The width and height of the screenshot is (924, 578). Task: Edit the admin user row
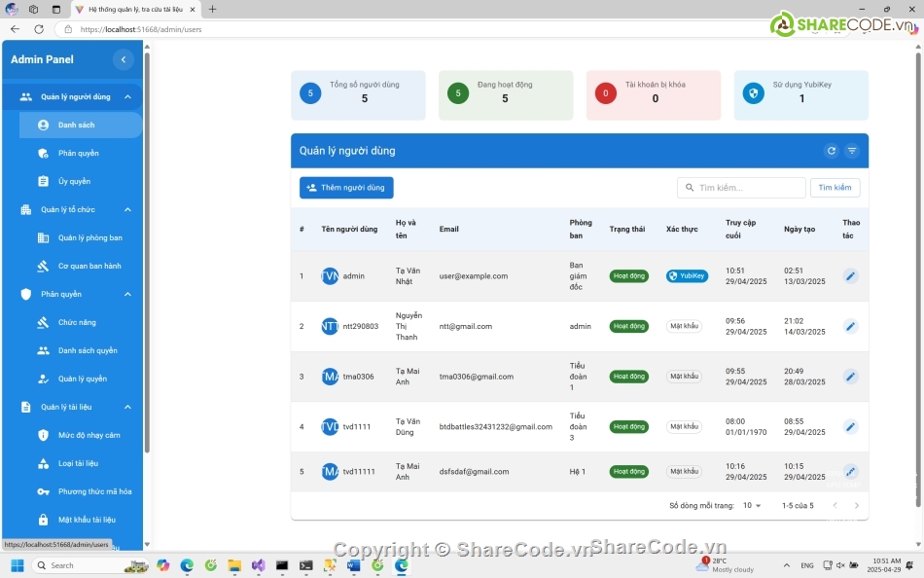[850, 276]
